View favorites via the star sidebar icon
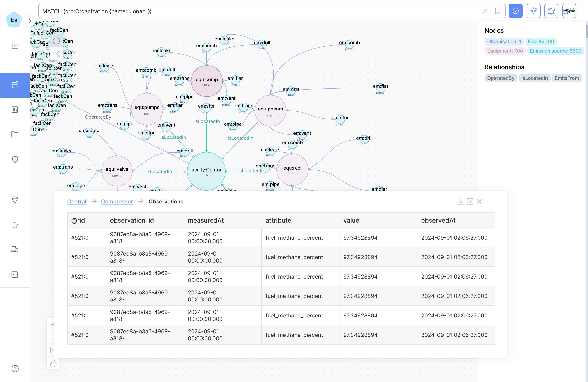This screenshot has height=382, width=588. [x=15, y=225]
